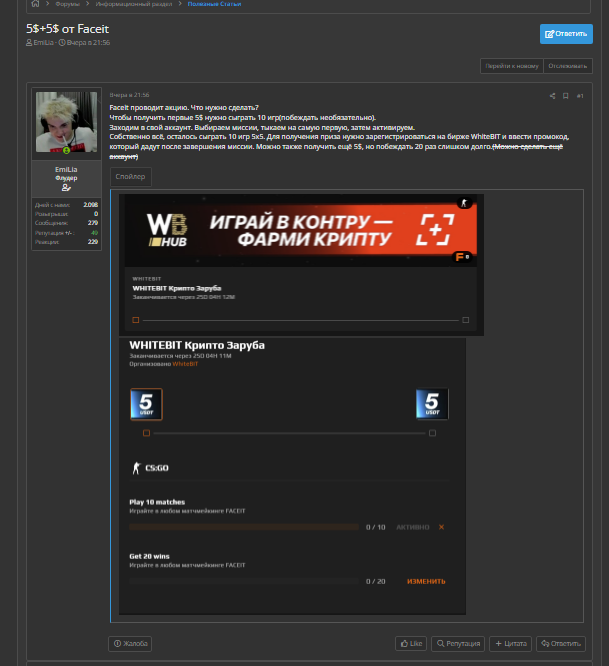This screenshot has height=666, width=609.
Task: Click the end marker on mission track
Action: pos(432,433)
